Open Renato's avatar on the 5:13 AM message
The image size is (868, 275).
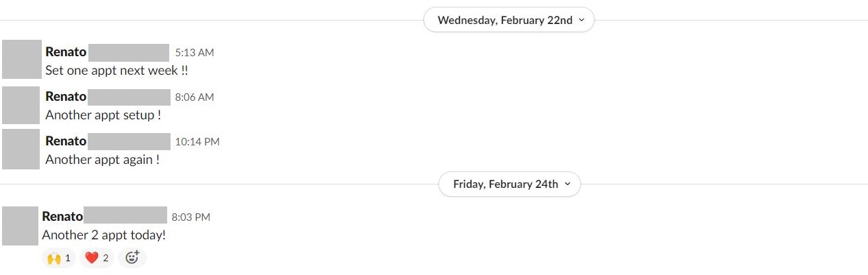21,59
